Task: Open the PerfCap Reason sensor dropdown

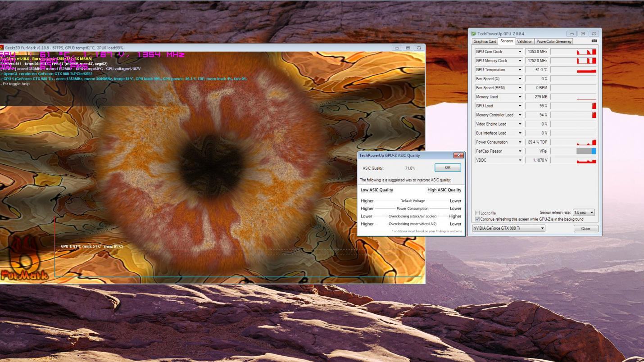Action: 520,151
